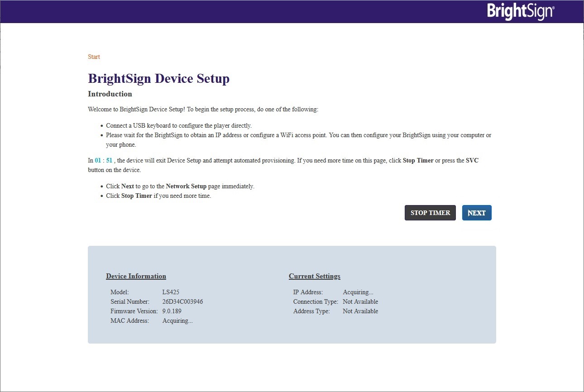Click the 'Click Stop Timer if you need more time' bullet

[x=158, y=196]
